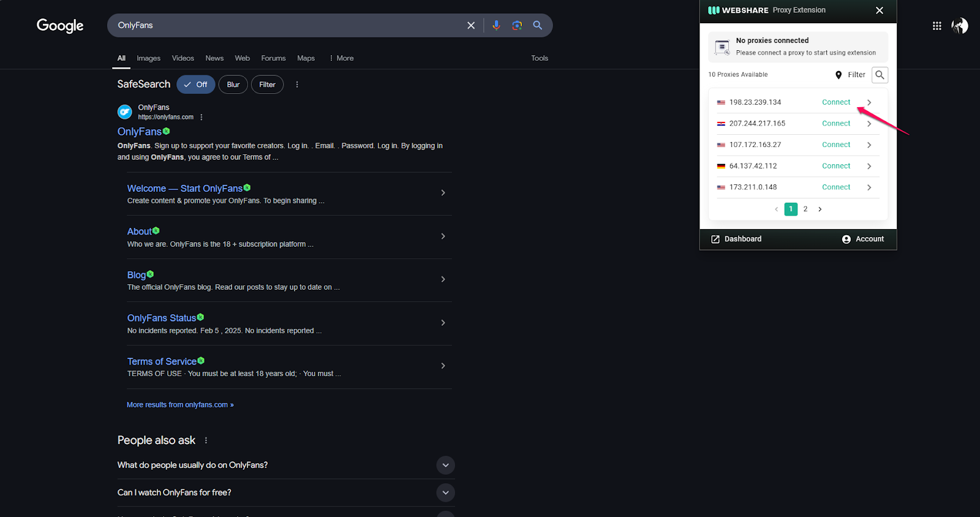Image resolution: width=980 pixels, height=517 pixels.
Task: Clear the search box with X icon
Action: [471, 25]
